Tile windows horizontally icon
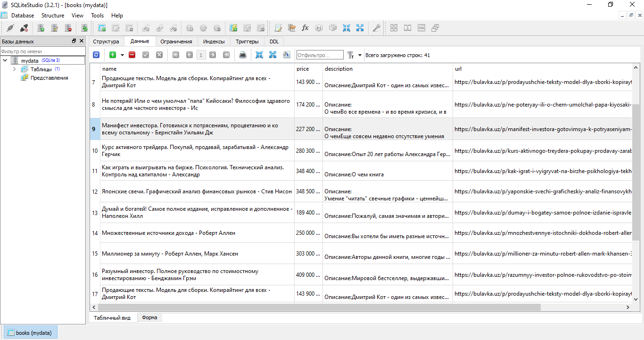 407,28
